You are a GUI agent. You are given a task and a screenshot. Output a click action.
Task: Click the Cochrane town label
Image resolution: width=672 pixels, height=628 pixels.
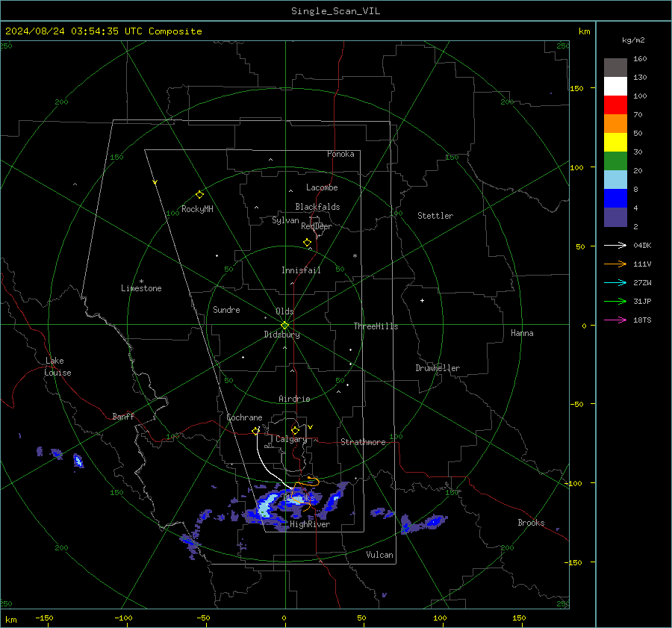[244, 417]
